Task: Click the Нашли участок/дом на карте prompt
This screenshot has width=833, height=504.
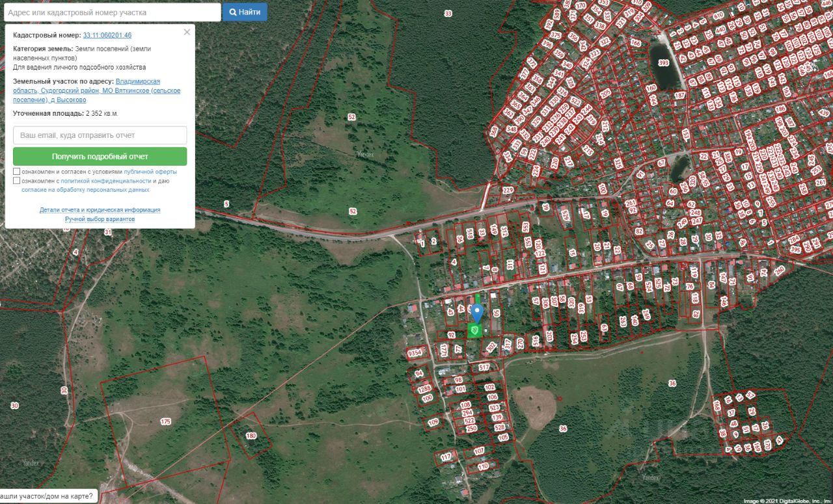Action: (x=48, y=496)
